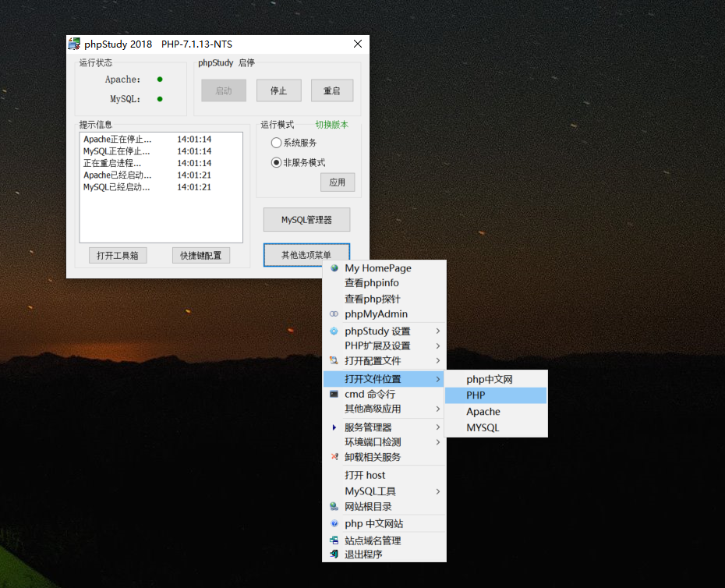This screenshot has height=588, width=725.
Task: Click the icon beside 打开配置文件
Action: coord(334,360)
